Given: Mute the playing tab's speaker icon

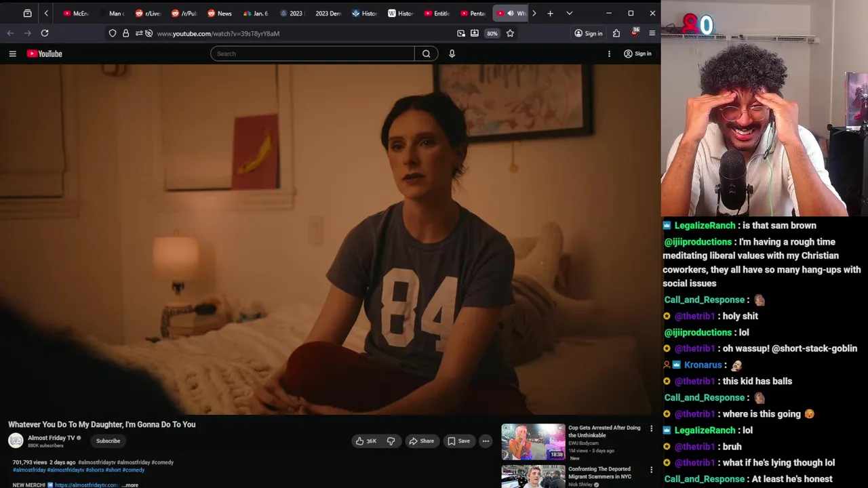Looking at the screenshot, I should point(511,13).
